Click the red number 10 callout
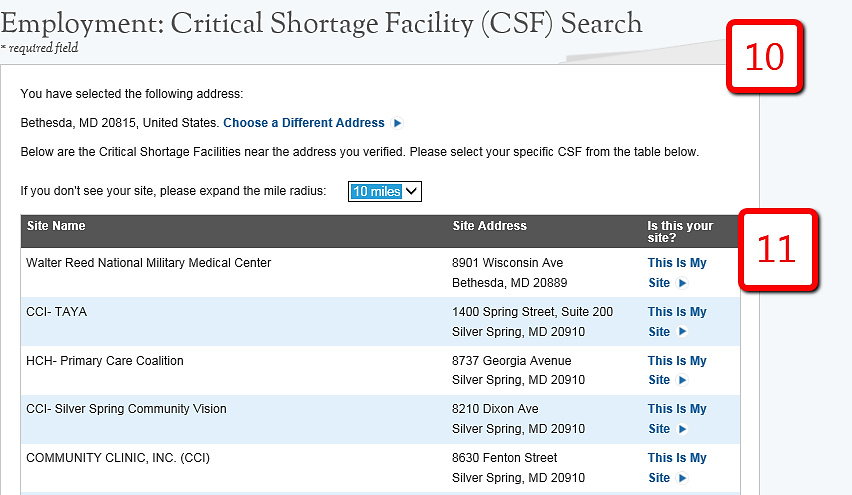This screenshot has height=495, width=852. pos(765,57)
